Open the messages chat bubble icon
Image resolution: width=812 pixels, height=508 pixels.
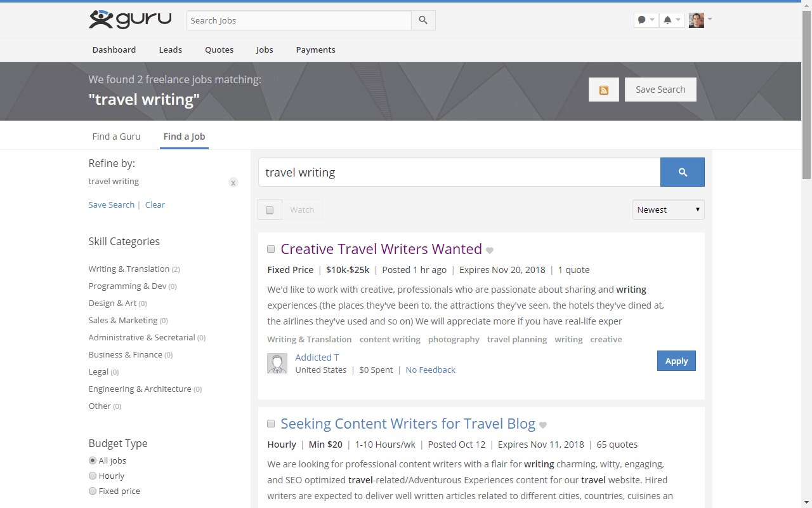pos(642,20)
